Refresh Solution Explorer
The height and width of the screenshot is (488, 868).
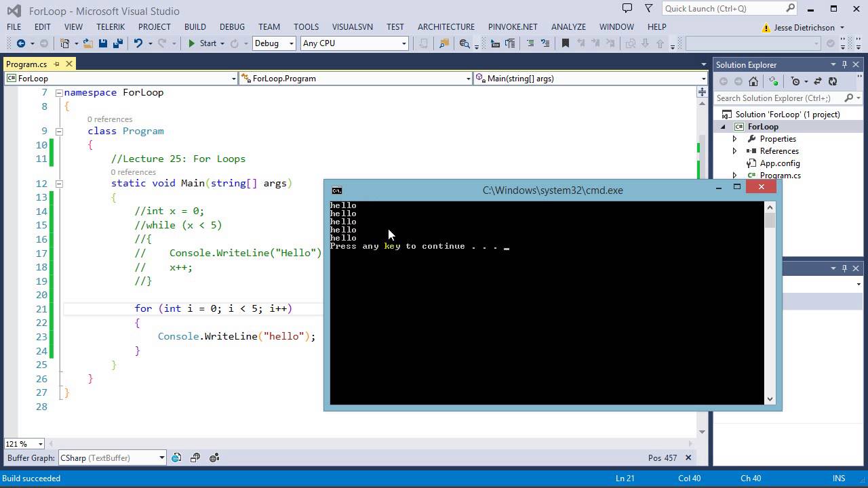tap(833, 81)
